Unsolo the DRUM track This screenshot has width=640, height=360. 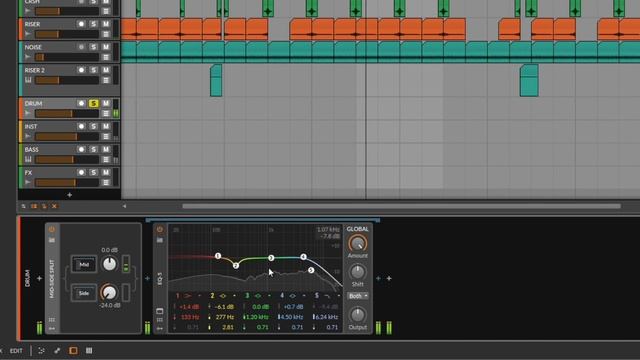[x=93, y=103]
